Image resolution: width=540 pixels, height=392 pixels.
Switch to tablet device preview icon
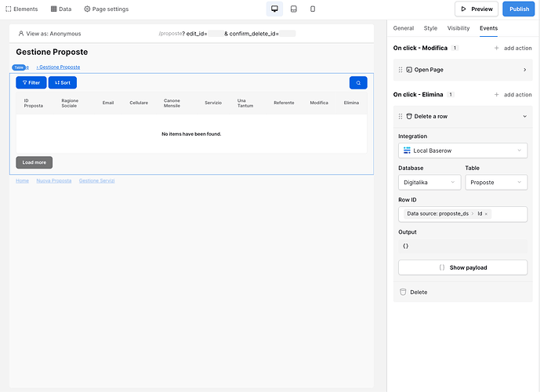293,9
